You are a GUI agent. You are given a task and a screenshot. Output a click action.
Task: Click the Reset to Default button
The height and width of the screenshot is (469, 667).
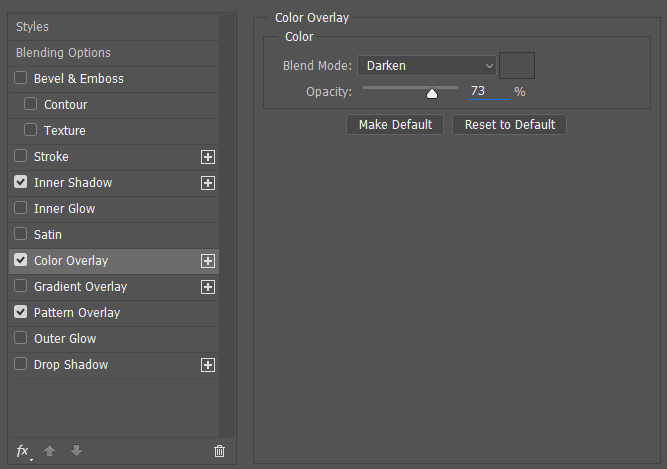(510, 125)
